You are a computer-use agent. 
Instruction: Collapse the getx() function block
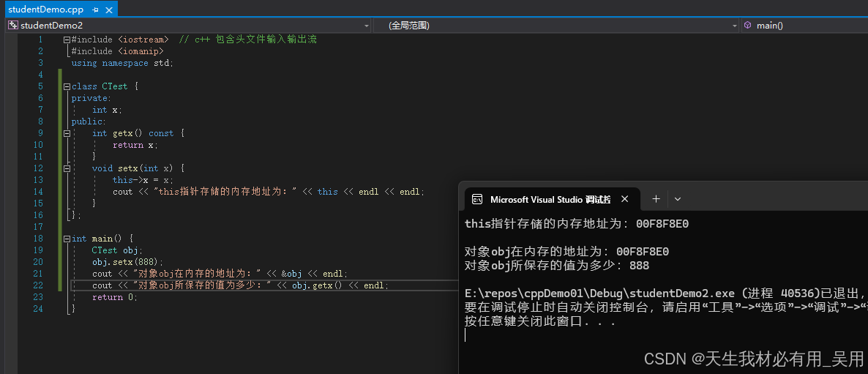67,133
